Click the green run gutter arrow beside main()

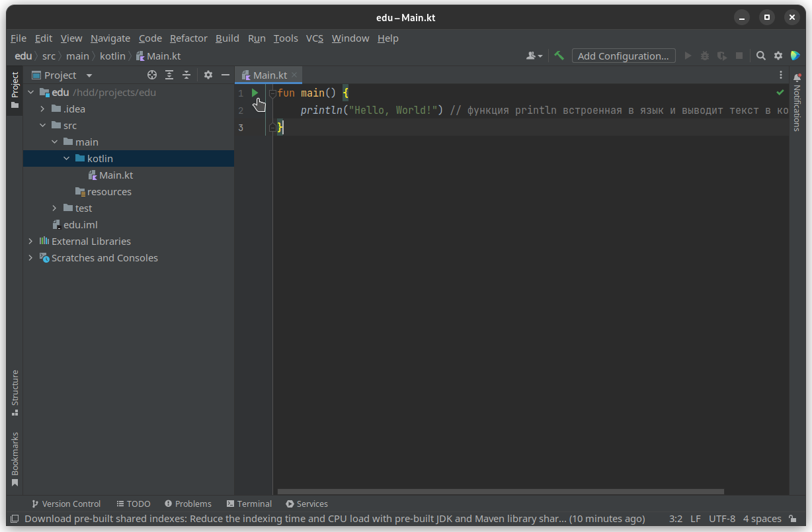pyautogui.click(x=255, y=93)
